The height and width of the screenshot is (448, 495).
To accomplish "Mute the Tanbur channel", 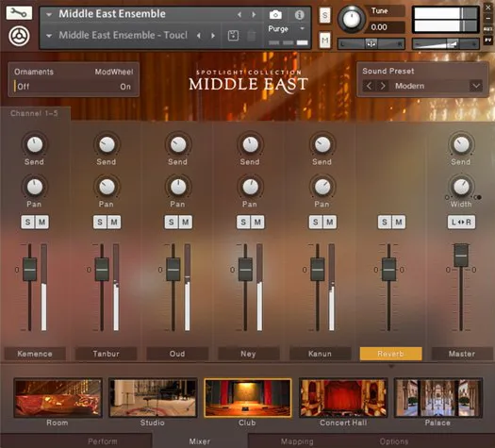I will [114, 222].
